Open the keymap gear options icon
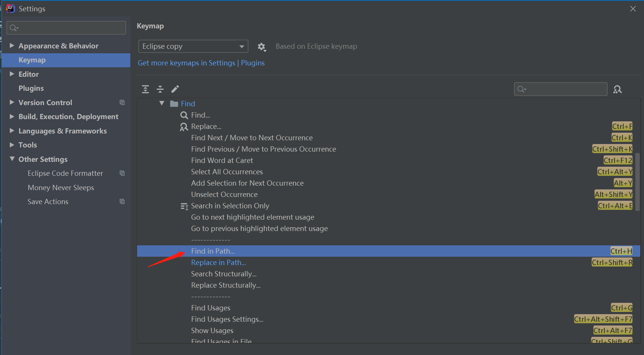Image resolution: width=644 pixels, height=355 pixels. tap(261, 47)
